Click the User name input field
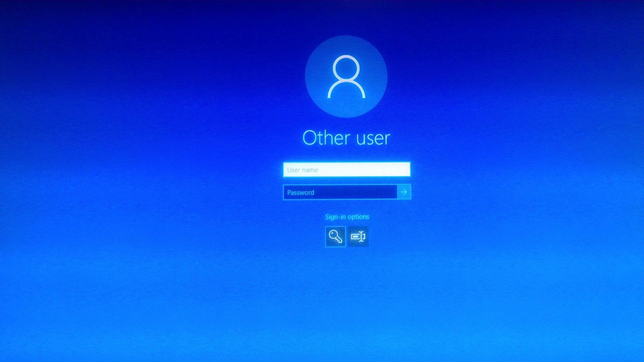The width and height of the screenshot is (644, 362). 347,169
